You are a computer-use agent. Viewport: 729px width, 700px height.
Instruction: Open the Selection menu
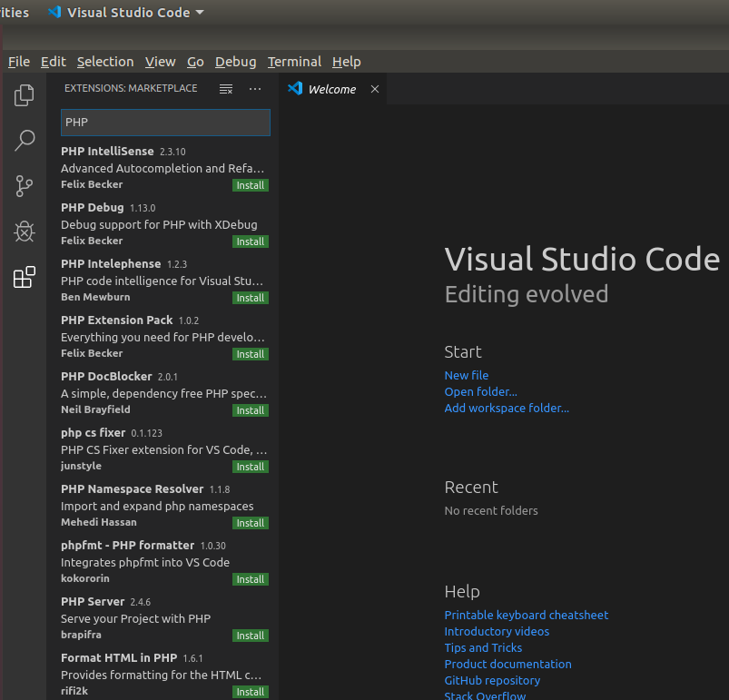[x=105, y=62]
